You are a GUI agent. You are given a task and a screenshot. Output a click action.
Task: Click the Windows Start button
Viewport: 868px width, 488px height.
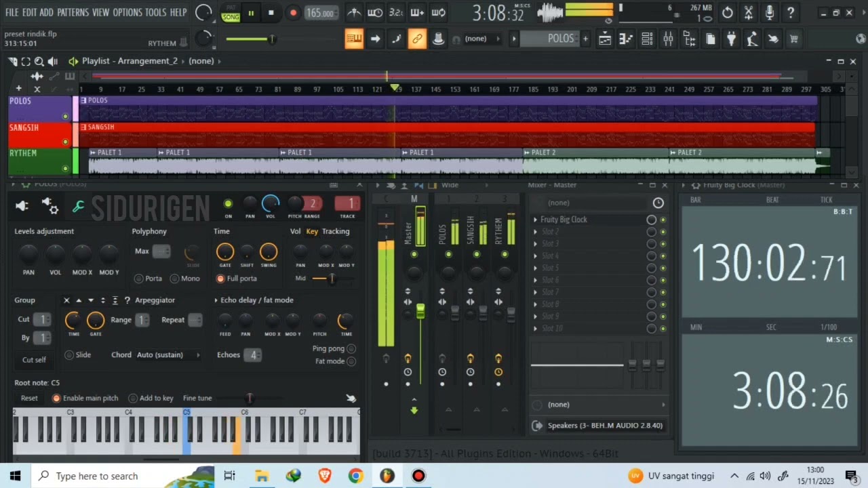pos(15,476)
